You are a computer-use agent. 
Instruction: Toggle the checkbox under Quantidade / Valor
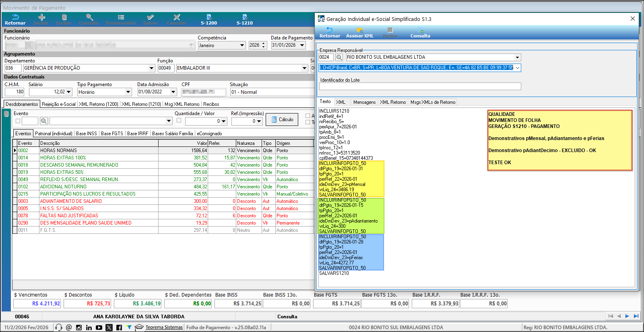179,120
